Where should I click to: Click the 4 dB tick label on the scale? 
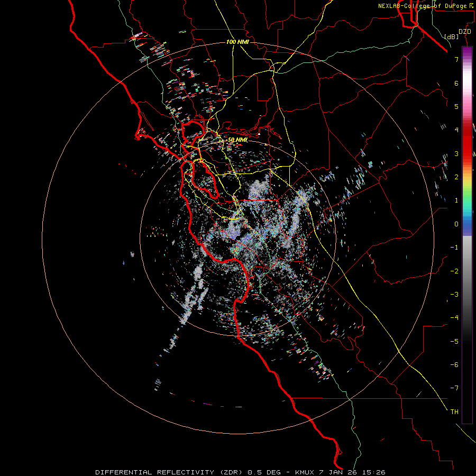pyautogui.click(x=456, y=130)
